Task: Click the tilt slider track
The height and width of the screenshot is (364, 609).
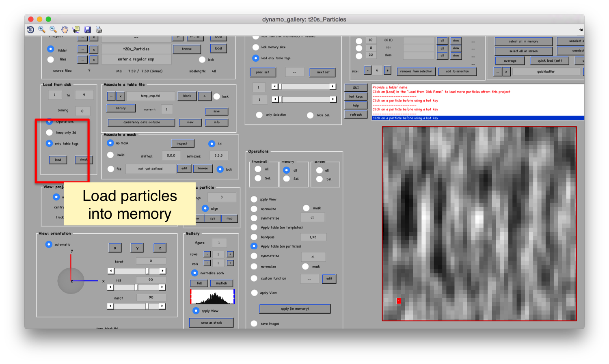Action: 136,287
